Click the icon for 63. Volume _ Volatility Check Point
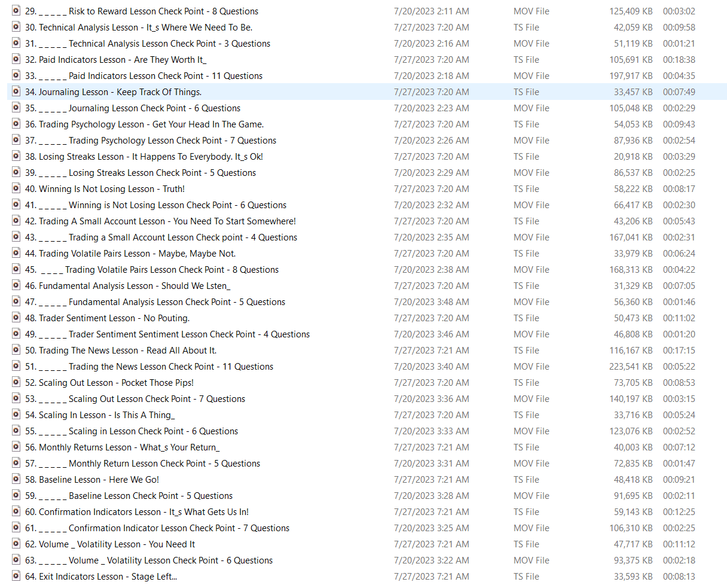727x588 pixels. pyautogui.click(x=16, y=560)
